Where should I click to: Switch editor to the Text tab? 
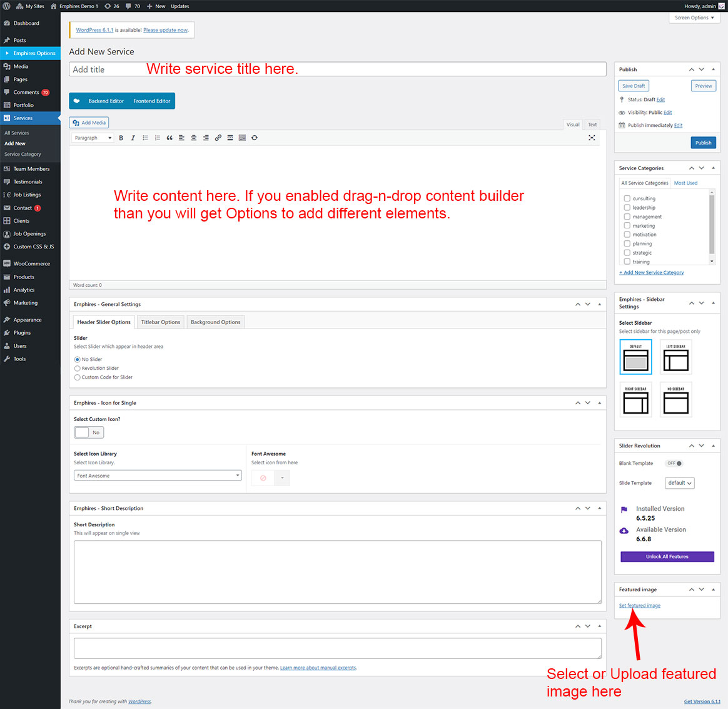coord(592,125)
